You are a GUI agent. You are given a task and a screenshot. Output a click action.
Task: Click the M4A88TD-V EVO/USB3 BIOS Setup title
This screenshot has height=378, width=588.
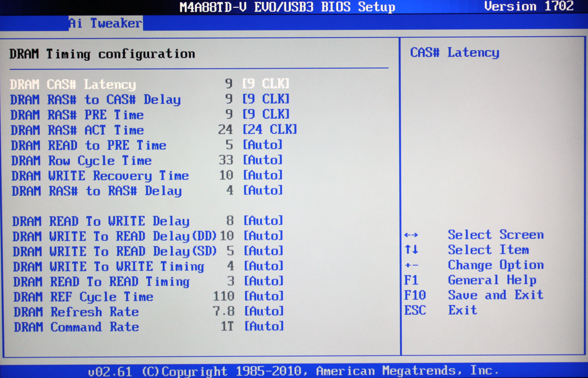click(x=287, y=7)
